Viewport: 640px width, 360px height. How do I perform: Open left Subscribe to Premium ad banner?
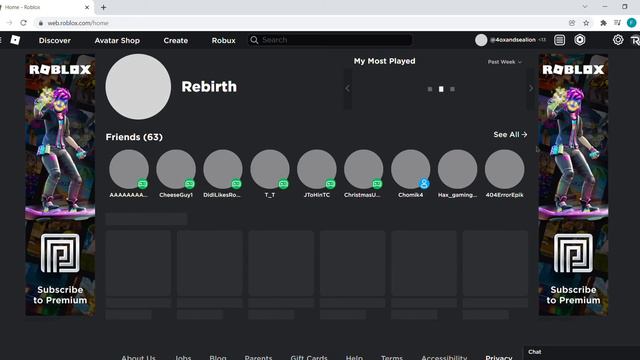[x=60, y=185]
